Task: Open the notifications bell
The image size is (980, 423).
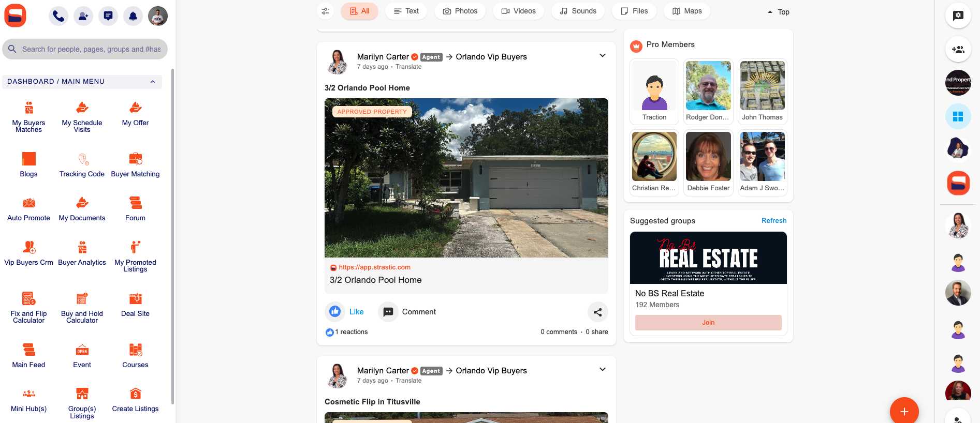Action: coord(133,16)
